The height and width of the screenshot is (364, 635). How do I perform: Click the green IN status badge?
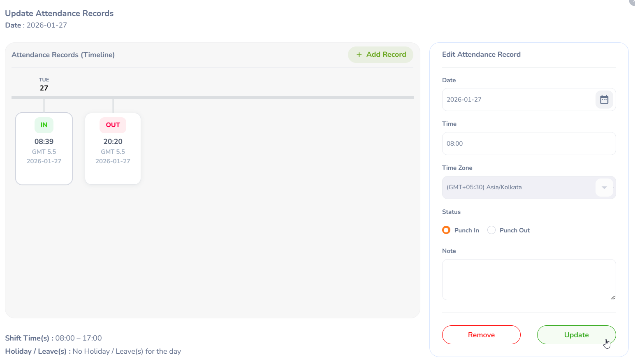click(44, 125)
